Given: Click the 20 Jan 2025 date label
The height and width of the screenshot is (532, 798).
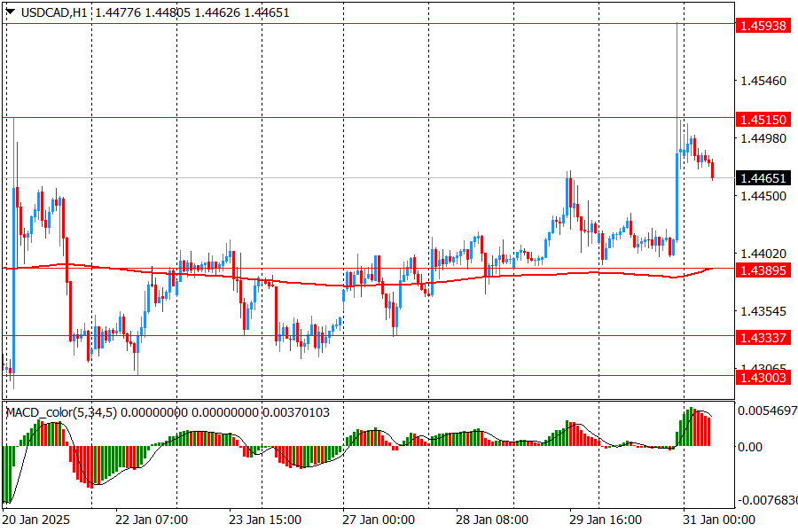Looking at the screenshot, I should pos(36,520).
